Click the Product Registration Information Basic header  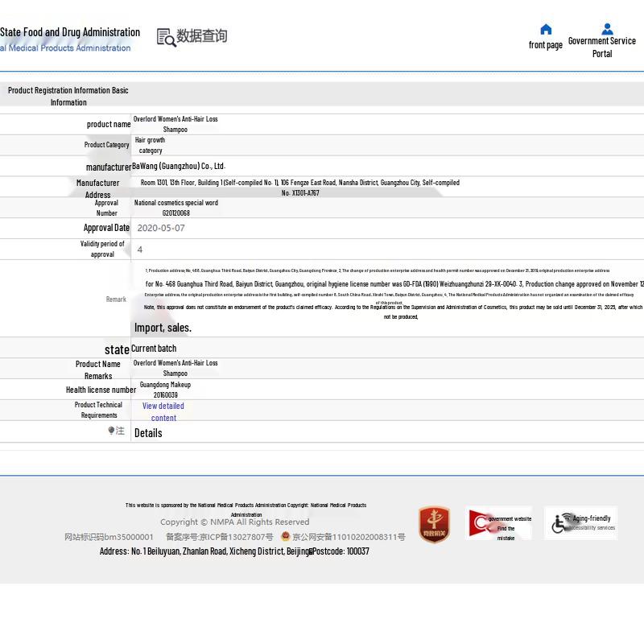[68, 96]
